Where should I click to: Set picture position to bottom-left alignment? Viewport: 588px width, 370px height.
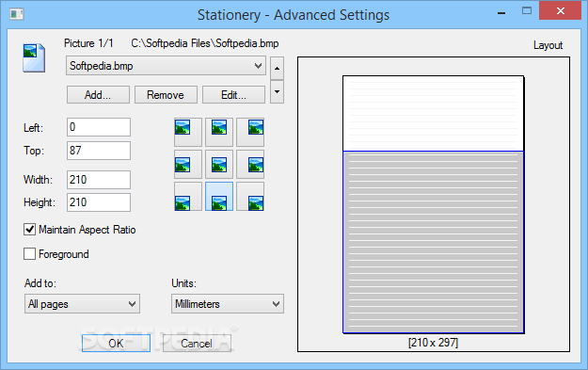pyautogui.click(x=188, y=197)
